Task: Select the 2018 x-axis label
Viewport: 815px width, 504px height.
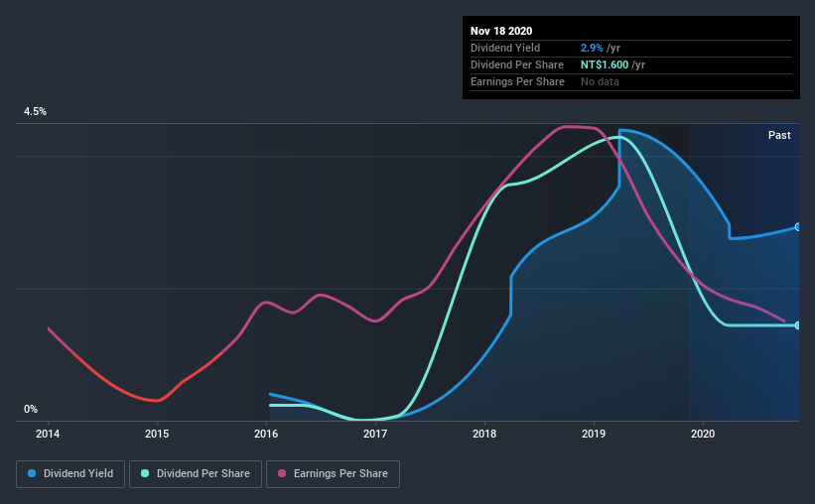Action: pos(483,434)
